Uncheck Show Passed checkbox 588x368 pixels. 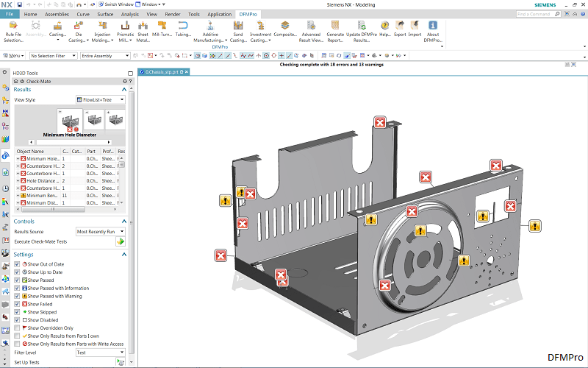pos(17,280)
